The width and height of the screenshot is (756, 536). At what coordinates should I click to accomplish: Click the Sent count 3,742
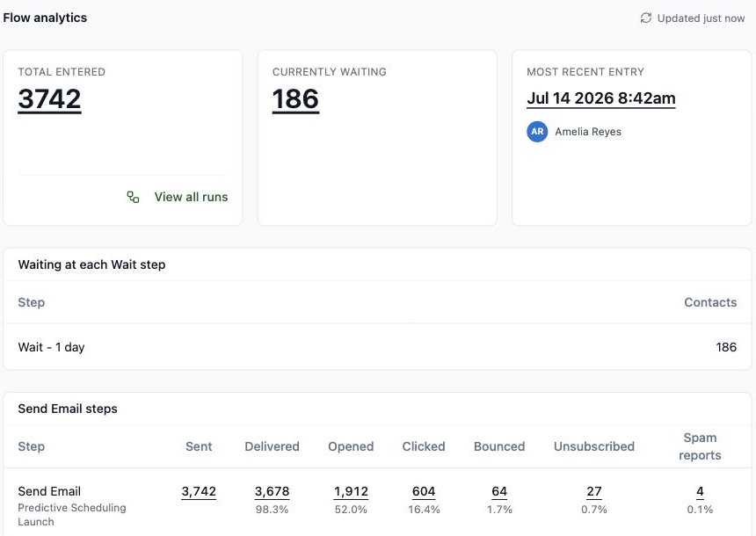pyautogui.click(x=199, y=492)
